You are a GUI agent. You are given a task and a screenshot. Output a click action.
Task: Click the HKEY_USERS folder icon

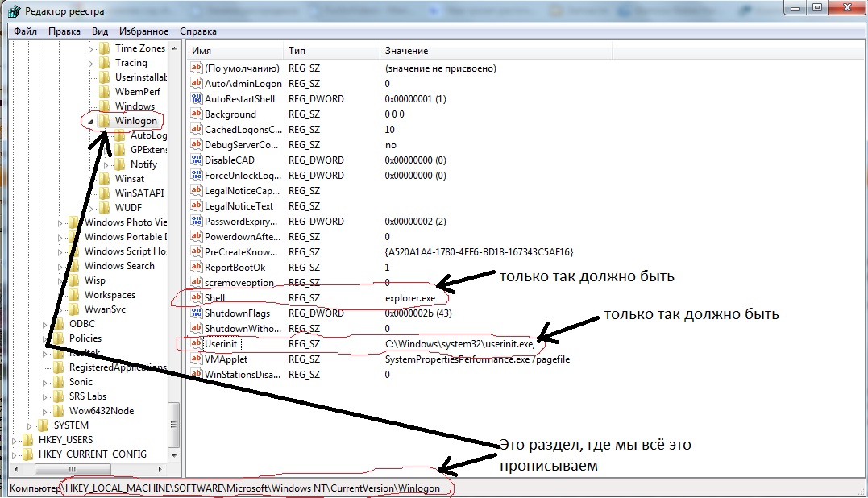(27, 440)
